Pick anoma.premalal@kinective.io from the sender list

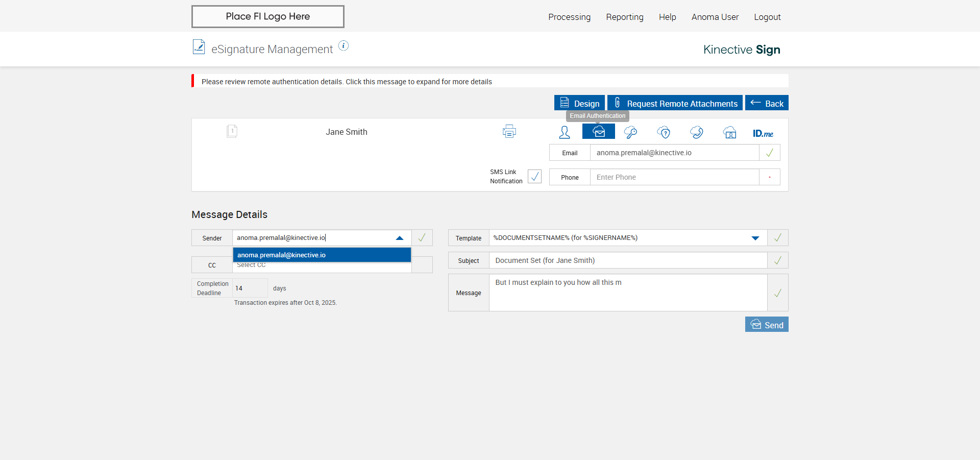(x=322, y=255)
